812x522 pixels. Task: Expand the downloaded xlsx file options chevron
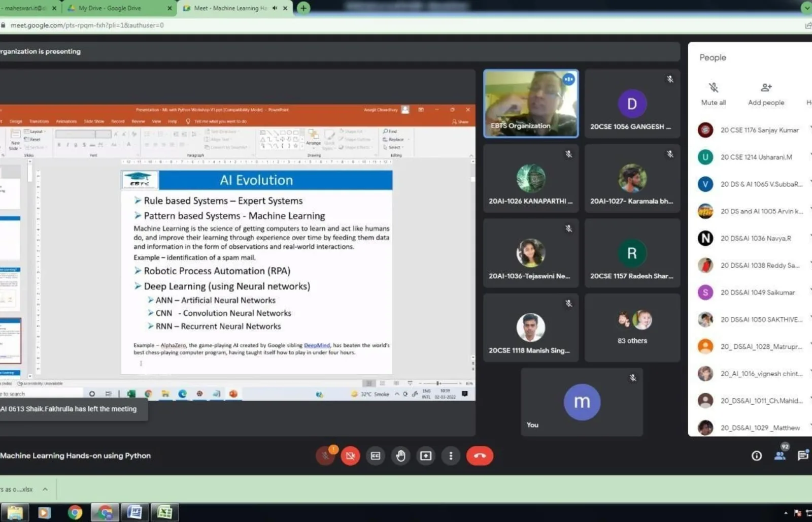[45, 490]
